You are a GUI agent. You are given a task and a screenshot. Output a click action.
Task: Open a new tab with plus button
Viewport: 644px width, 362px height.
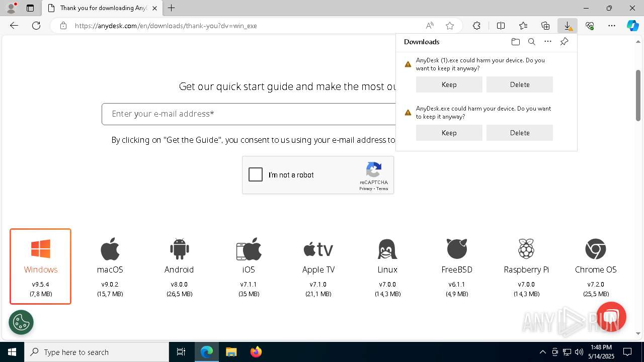pos(172,8)
